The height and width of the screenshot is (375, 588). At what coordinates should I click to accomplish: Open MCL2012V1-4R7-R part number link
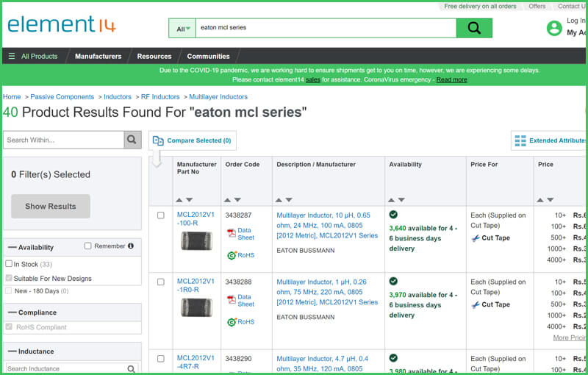196,362
